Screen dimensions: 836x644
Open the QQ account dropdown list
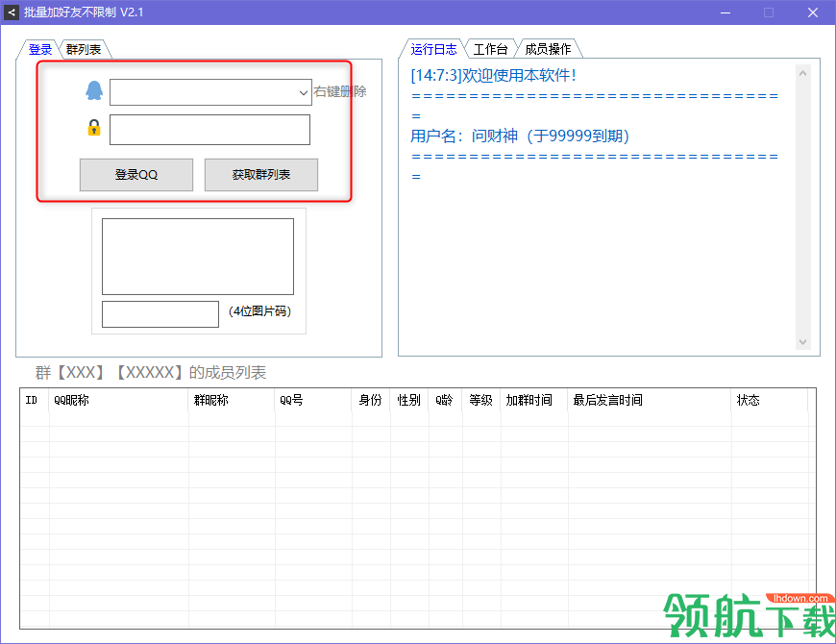pos(303,93)
